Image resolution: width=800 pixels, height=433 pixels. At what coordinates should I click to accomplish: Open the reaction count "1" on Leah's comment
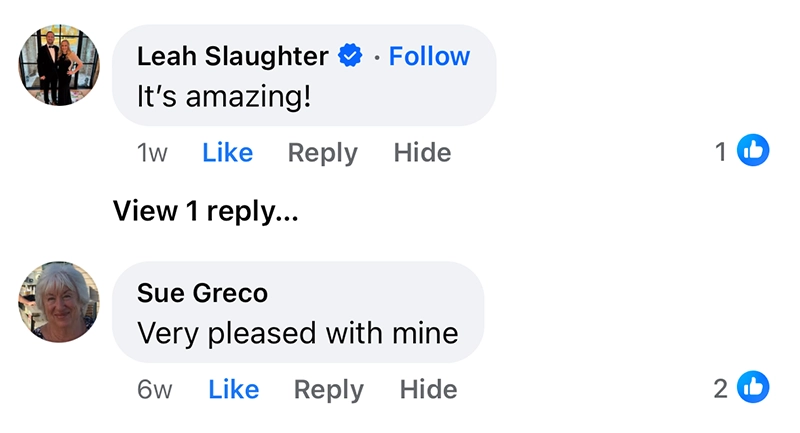pyautogui.click(x=720, y=152)
